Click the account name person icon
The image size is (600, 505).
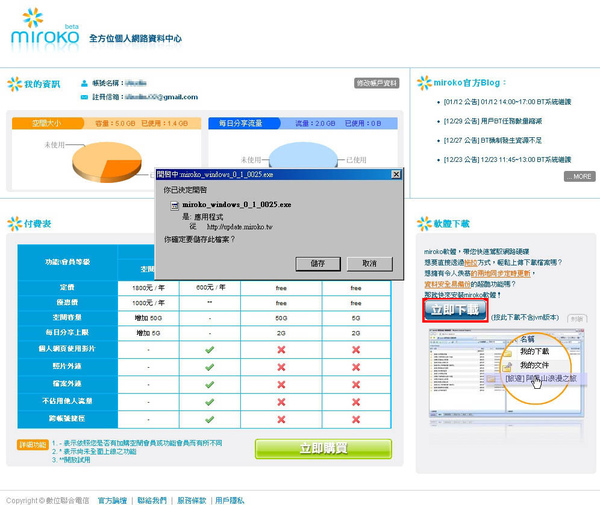point(84,83)
